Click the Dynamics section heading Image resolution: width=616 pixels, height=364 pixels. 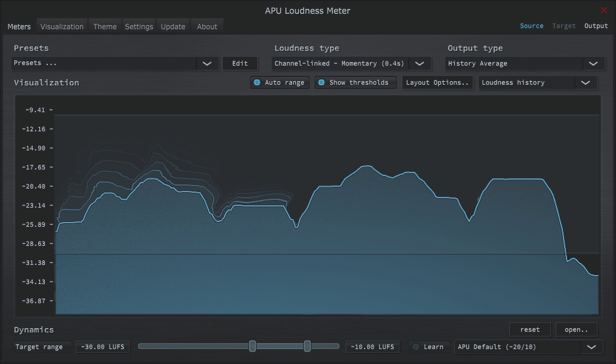[34, 330]
